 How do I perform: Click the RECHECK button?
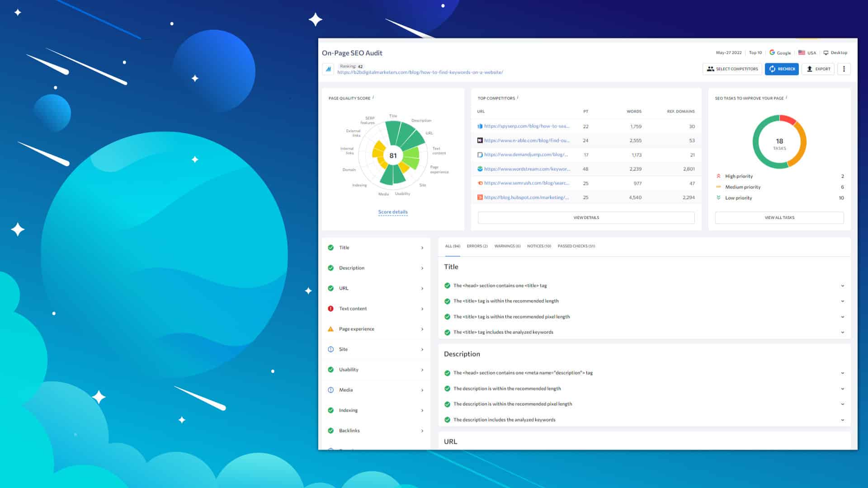coord(782,69)
